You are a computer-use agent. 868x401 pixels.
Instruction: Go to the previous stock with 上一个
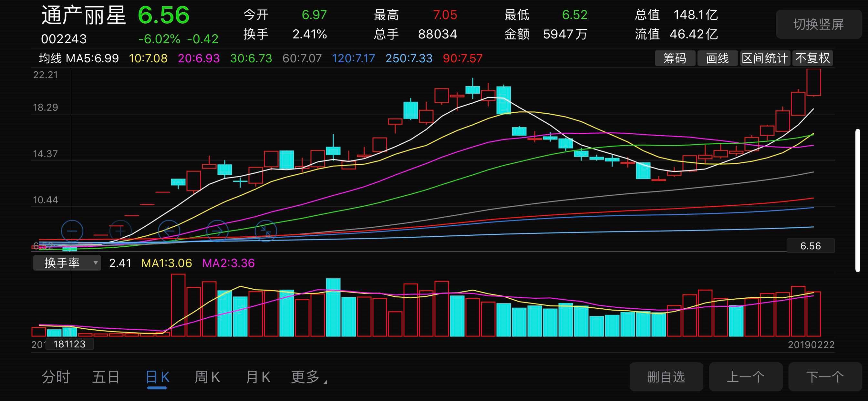[746, 377]
